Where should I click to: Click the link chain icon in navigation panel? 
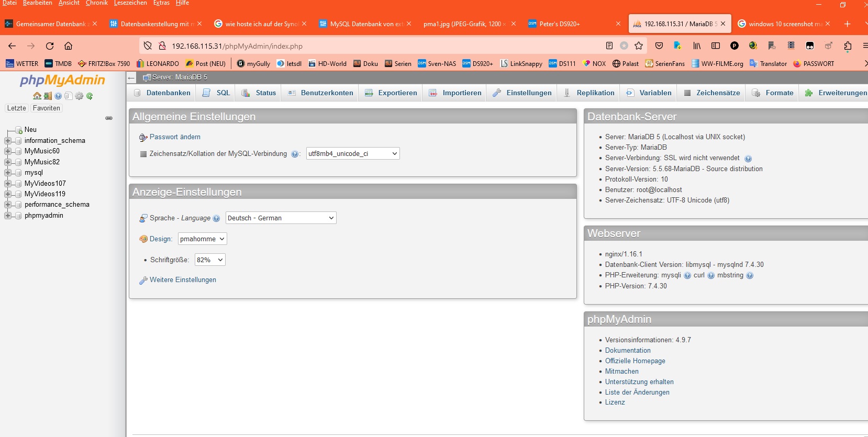click(x=109, y=118)
